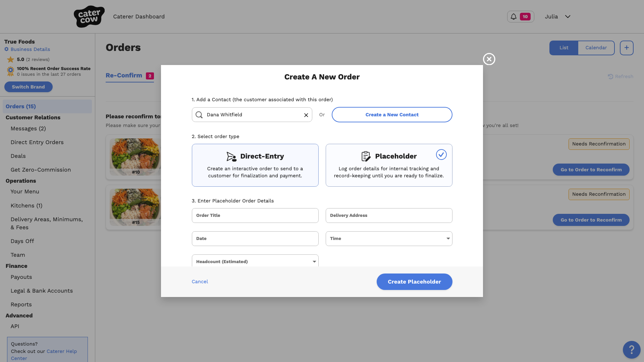
Task: Open Messages (2) in sidebar
Action: coord(28,129)
